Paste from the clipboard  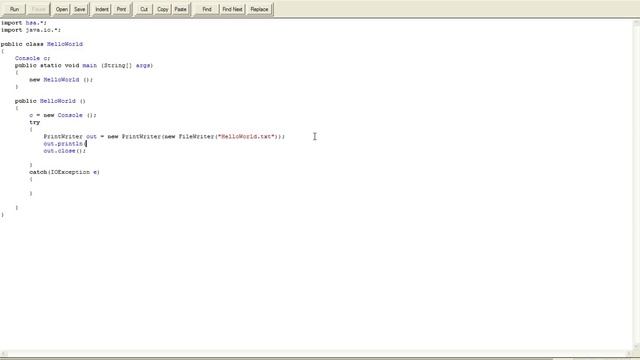pos(180,9)
